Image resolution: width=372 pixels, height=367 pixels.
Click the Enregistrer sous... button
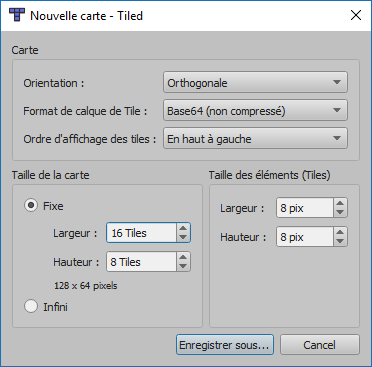coord(225,345)
